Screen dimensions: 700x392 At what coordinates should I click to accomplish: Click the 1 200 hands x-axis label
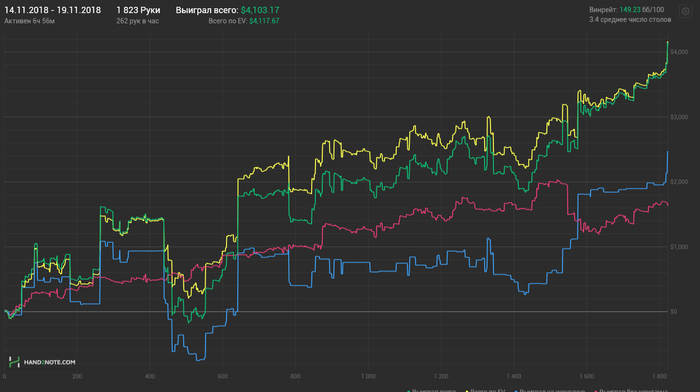pos(441,376)
